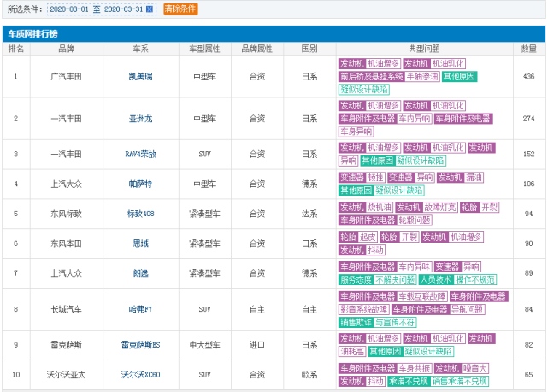Select the RAV4荣放 series link
Viewport: 548px width, 392px height.
click(141, 154)
